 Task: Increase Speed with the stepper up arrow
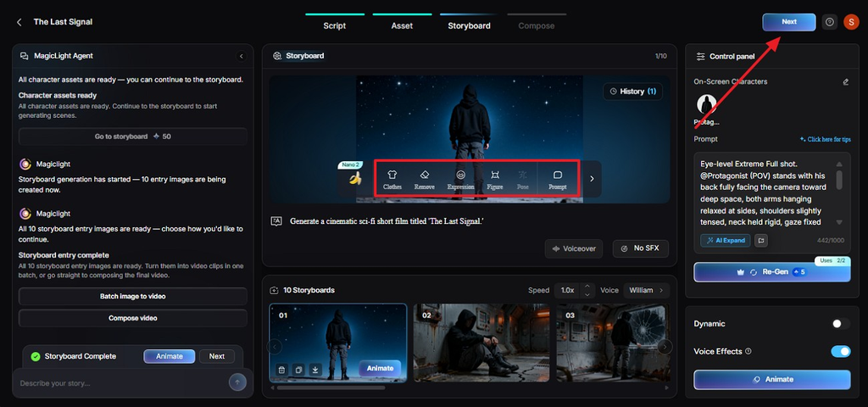[587, 287]
